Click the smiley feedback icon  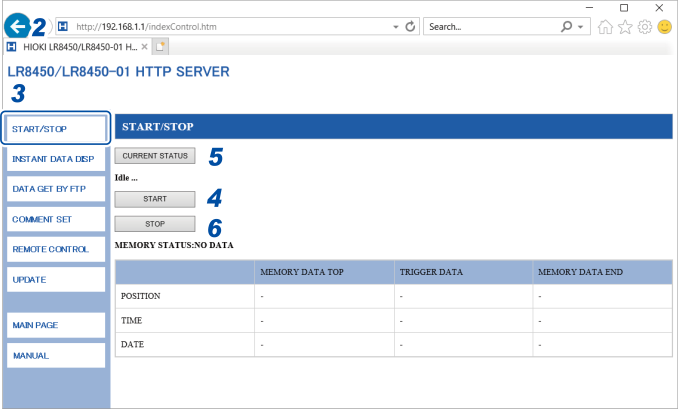pos(665,27)
